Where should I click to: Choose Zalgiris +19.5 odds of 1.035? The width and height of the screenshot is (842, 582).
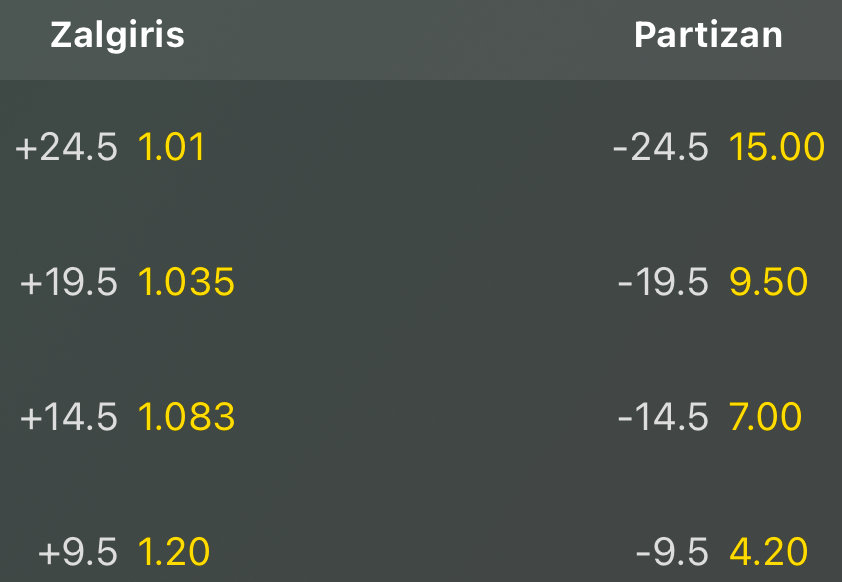click(186, 283)
